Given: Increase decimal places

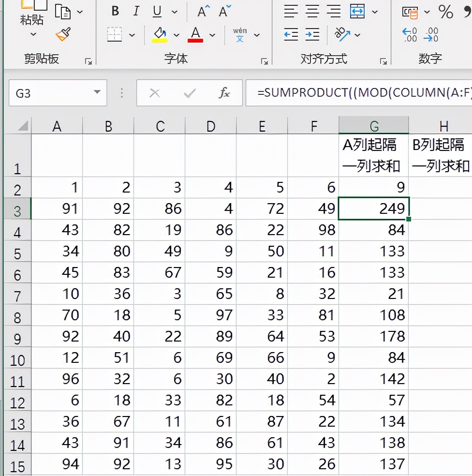Looking at the screenshot, I should pos(410,35).
